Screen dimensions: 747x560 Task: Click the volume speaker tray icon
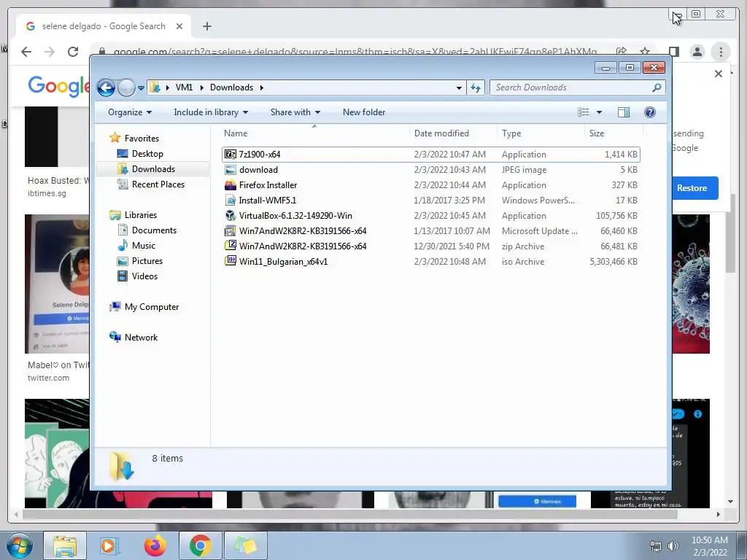click(673, 546)
